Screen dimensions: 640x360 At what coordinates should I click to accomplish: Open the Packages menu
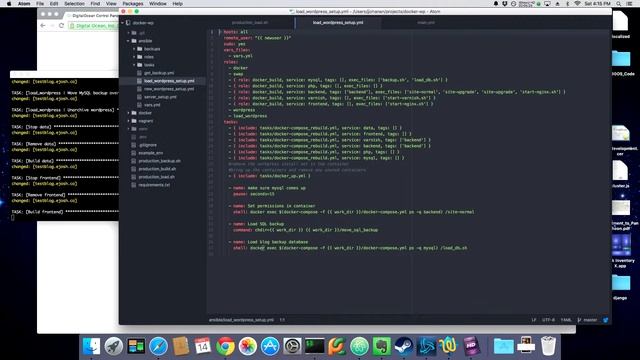[133, 4]
